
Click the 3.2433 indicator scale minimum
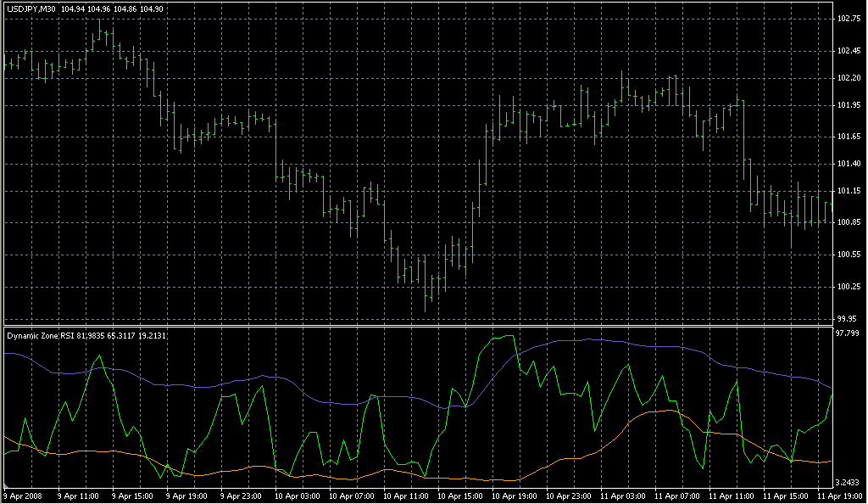tap(848, 481)
